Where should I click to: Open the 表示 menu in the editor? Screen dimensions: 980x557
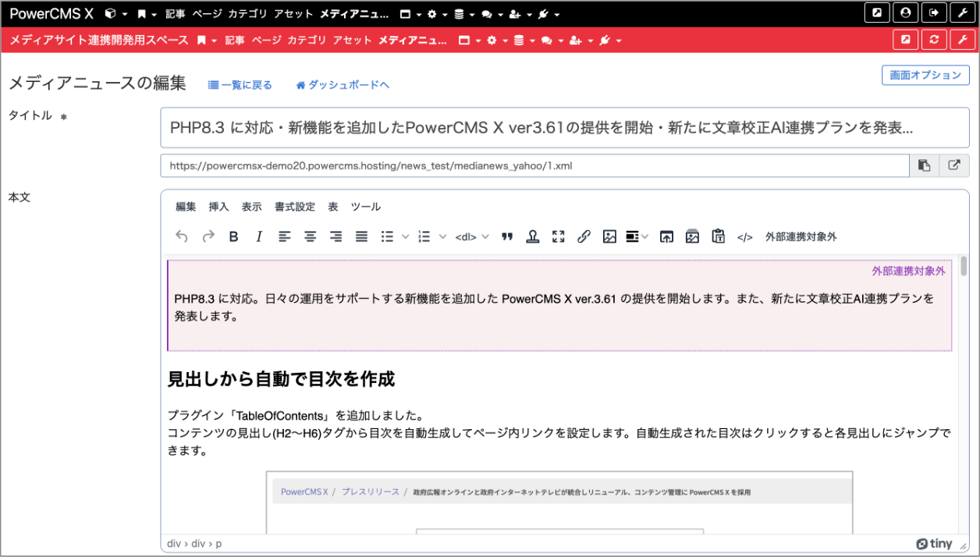click(x=251, y=207)
